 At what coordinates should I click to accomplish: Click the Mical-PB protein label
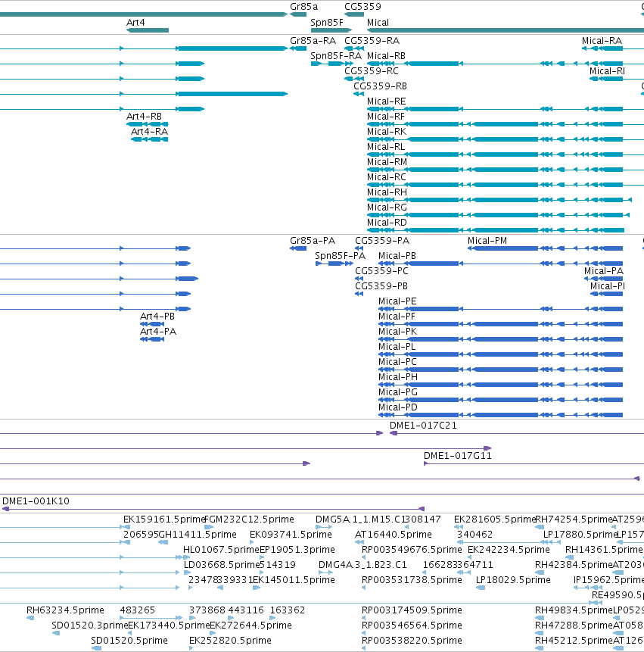tap(397, 256)
